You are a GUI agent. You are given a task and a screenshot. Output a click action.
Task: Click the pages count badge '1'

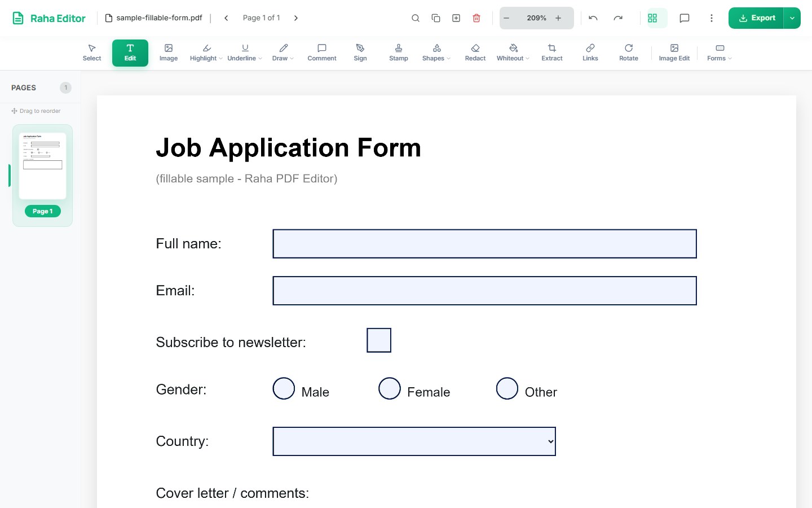tap(66, 88)
